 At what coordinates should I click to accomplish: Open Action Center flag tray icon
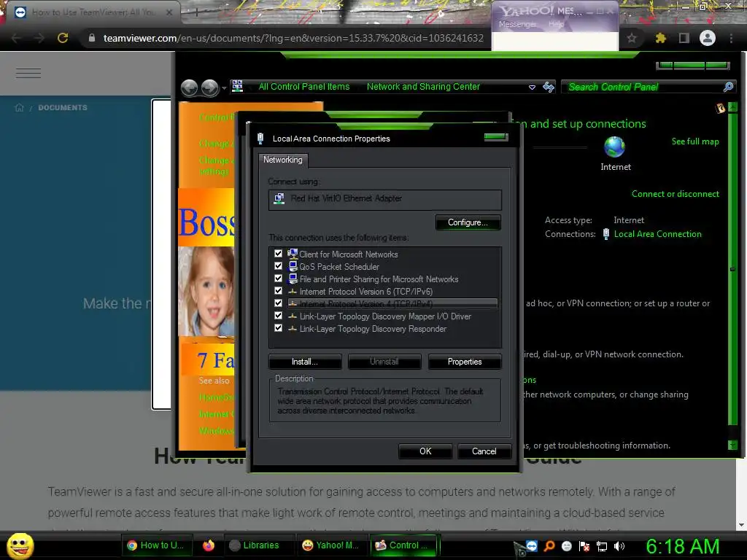[584, 545]
